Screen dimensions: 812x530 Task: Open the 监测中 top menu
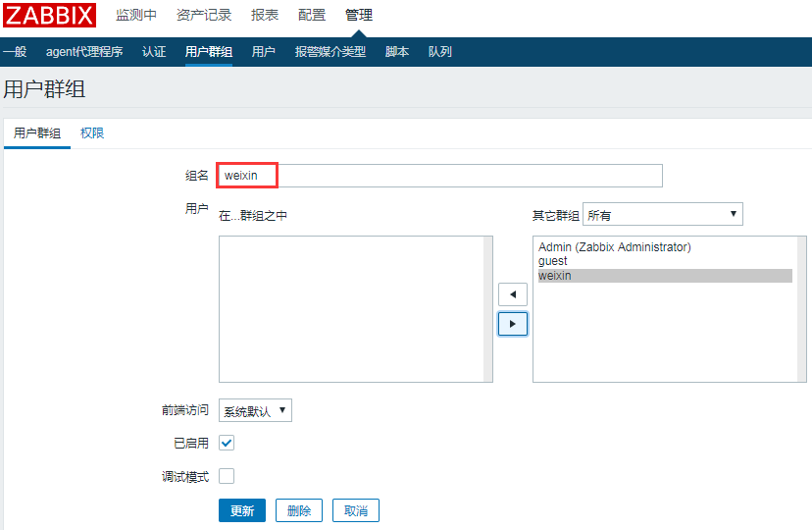pyautogui.click(x=136, y=15)
